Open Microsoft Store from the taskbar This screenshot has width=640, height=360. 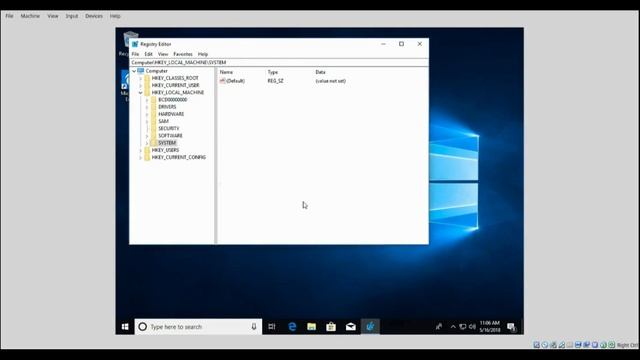[x=331, y=327]
